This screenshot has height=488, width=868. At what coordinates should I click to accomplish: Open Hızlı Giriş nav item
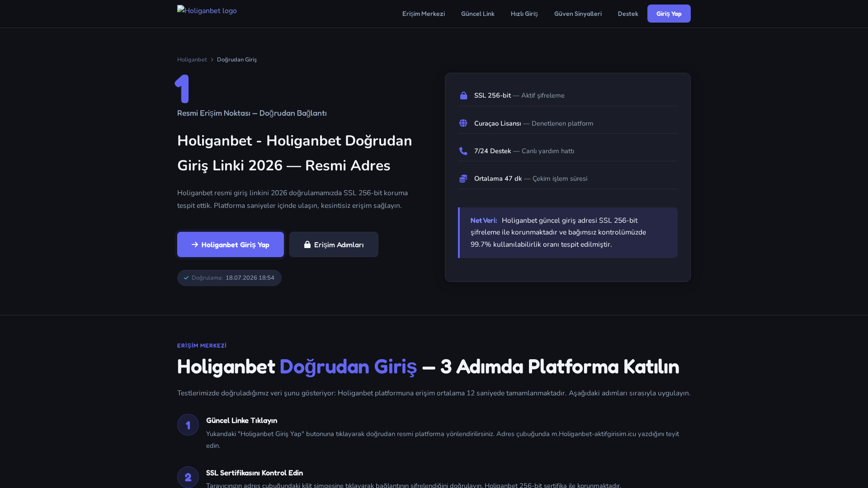524,14
